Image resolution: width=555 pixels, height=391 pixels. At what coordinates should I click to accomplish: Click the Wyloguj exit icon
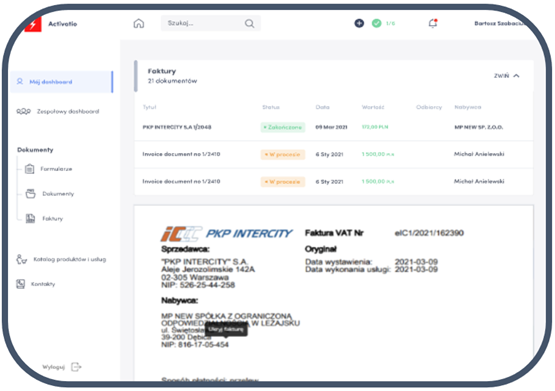coord(76,367)
